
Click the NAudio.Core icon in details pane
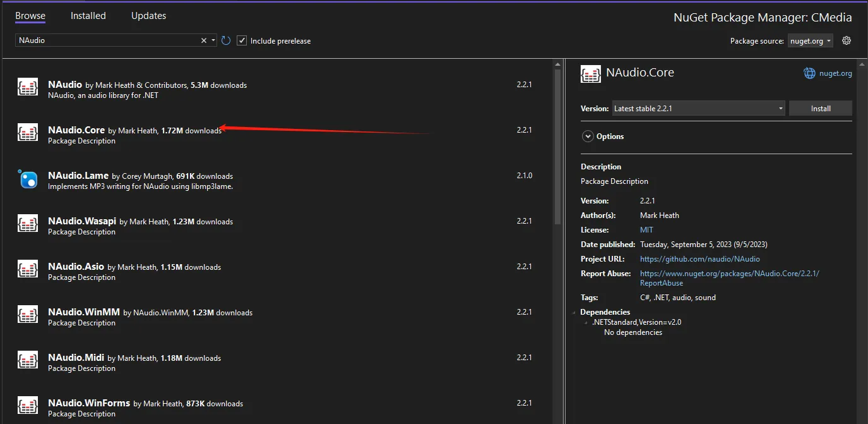tap(591, 74)
